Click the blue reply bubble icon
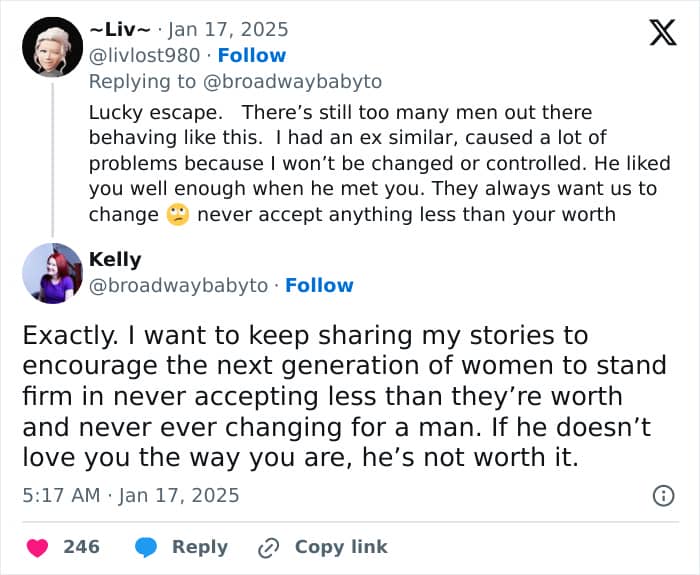 click(146, 547)
